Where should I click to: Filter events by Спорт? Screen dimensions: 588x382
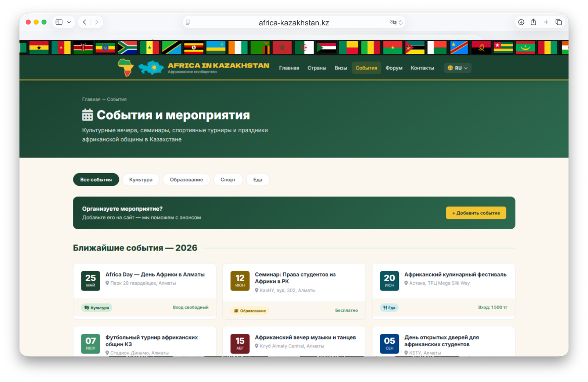coord(228,179)
